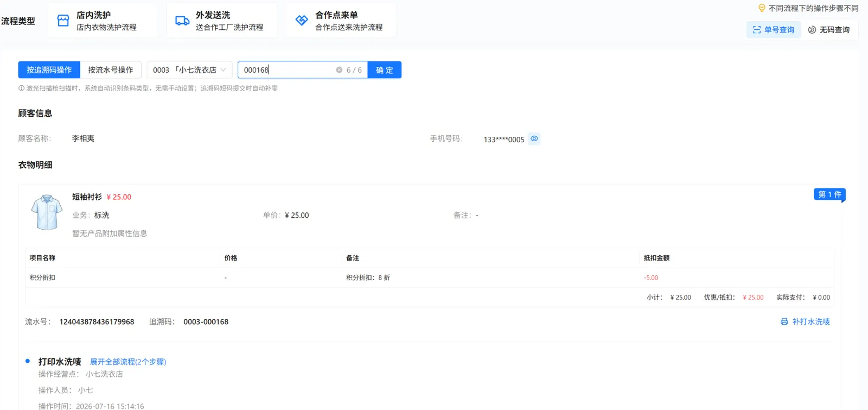Click the 无码查询 button
The width and height of the screenshot is (868, 410).
pyautogui.click(x=829, y=30)
